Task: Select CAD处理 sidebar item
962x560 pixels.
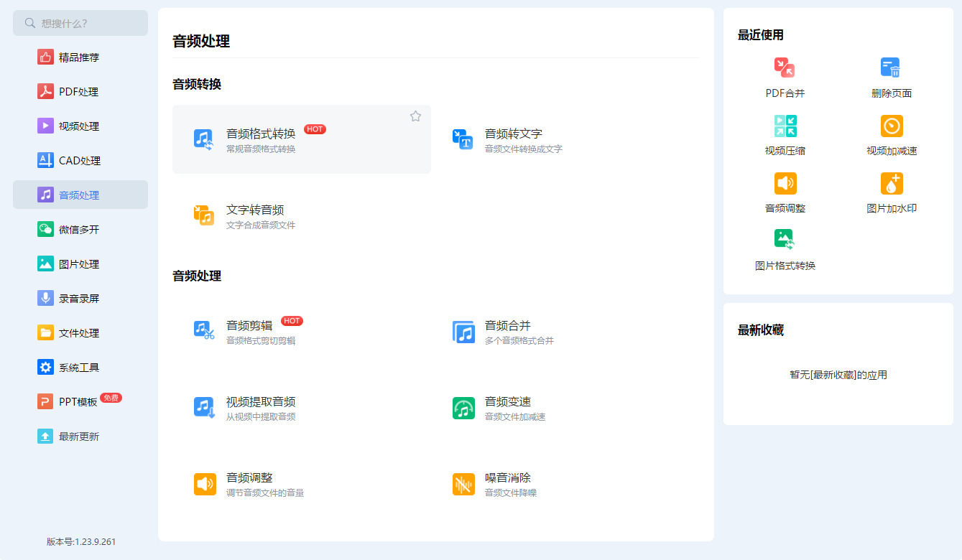Action: point(80,161)
